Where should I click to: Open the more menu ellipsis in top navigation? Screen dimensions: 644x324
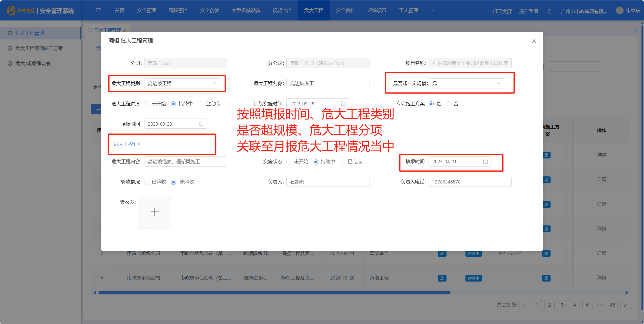click(x=432, y=10)
